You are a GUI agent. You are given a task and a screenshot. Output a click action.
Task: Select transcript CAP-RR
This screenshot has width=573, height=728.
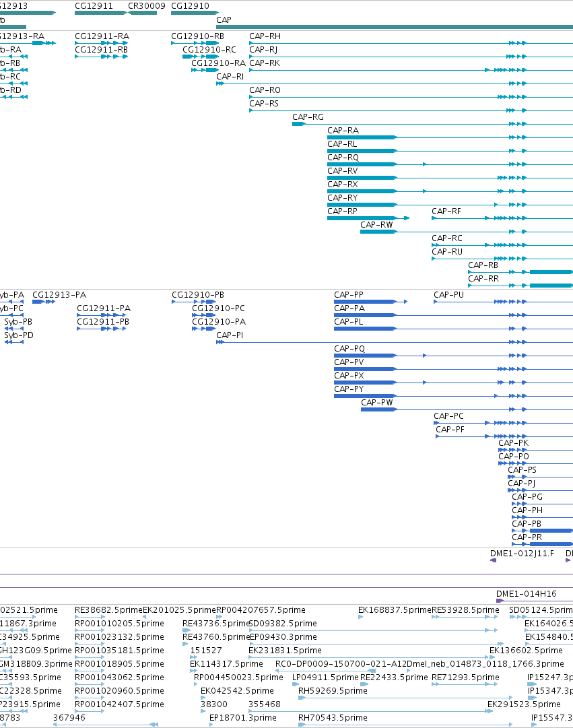coord(483,279)
